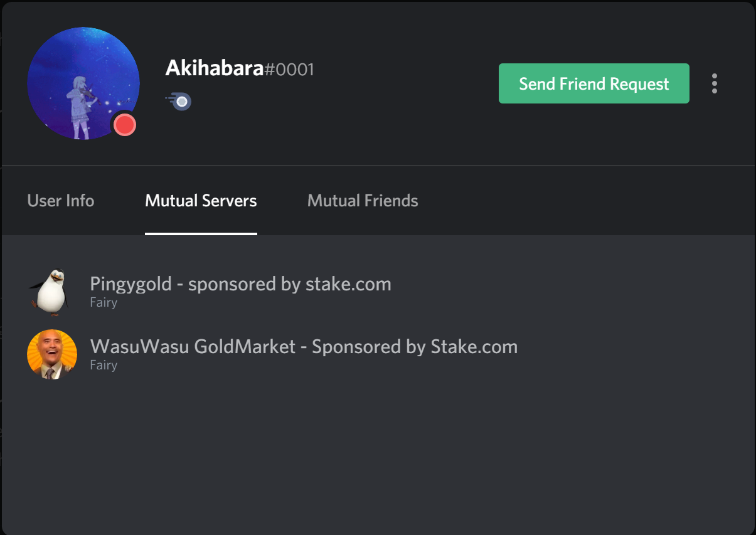Open the Pingygold server by its name

pos(240,284)
